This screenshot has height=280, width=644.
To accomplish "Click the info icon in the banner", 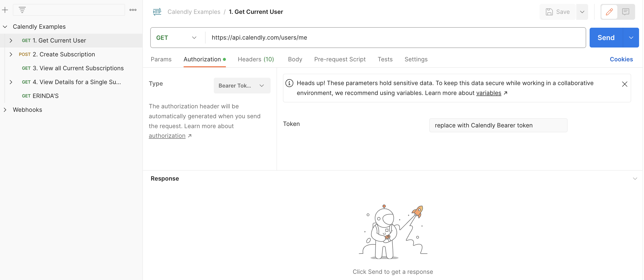I will (x=289, y=83).
